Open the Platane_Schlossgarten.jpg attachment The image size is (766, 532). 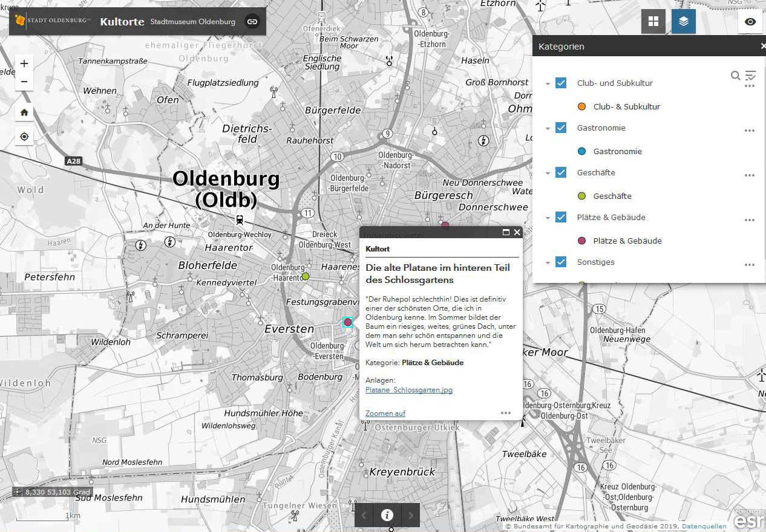coord(409,390)
